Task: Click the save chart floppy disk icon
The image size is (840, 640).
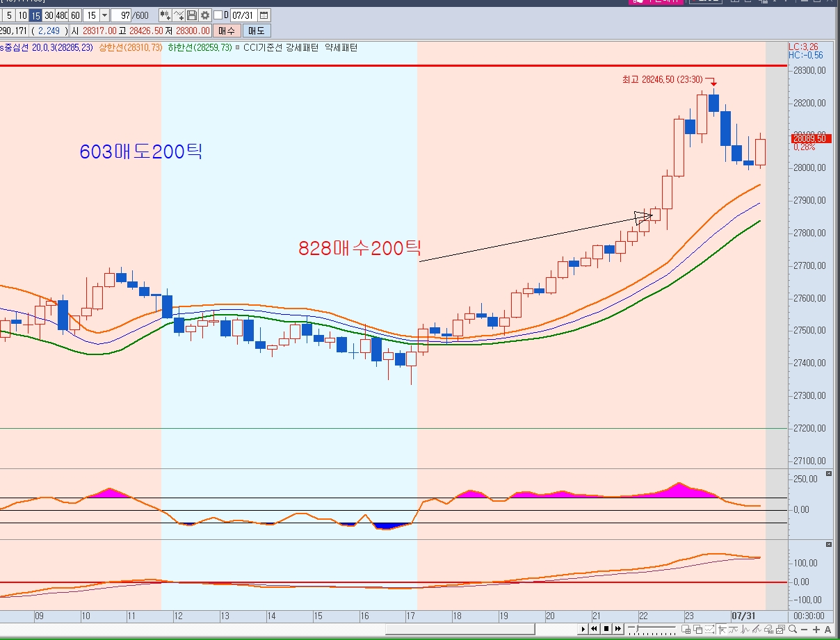Action: tap(192, 15)
